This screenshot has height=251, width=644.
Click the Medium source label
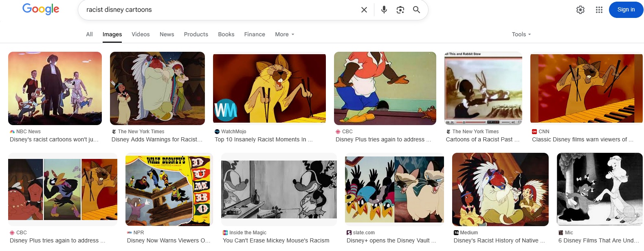click(469, 233)
